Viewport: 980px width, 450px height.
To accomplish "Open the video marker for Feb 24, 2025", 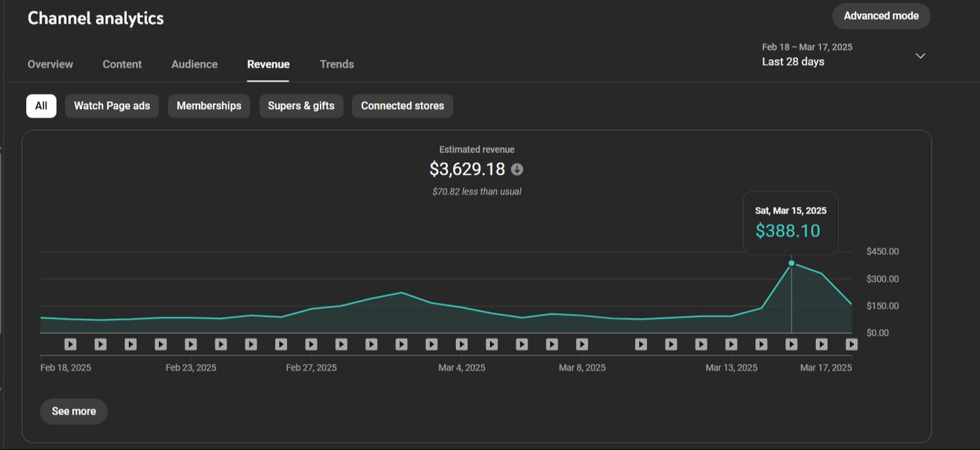I will coord(221,344).
